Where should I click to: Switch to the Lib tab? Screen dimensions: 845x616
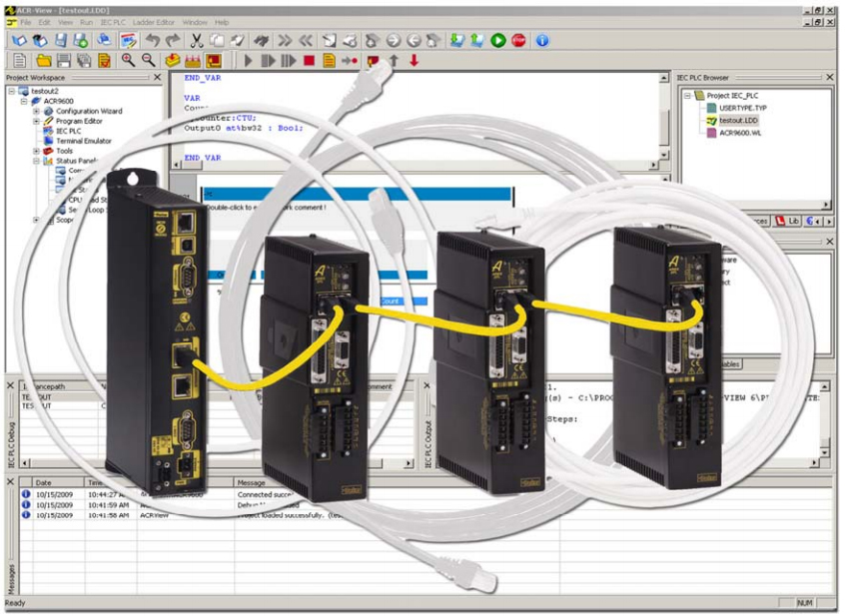[x=787, y=221]
